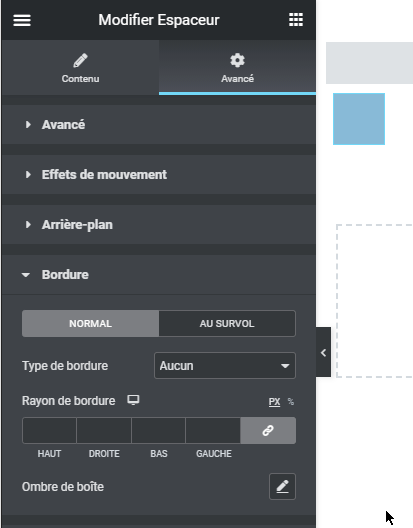
Task: Switch border radius unit to %
Action: (x=291, y=402)
